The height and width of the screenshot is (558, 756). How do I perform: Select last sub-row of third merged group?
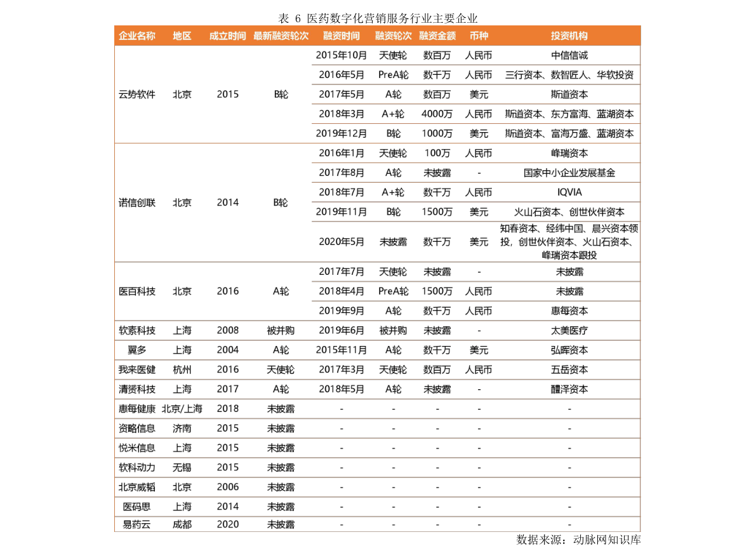click(475, 311)
